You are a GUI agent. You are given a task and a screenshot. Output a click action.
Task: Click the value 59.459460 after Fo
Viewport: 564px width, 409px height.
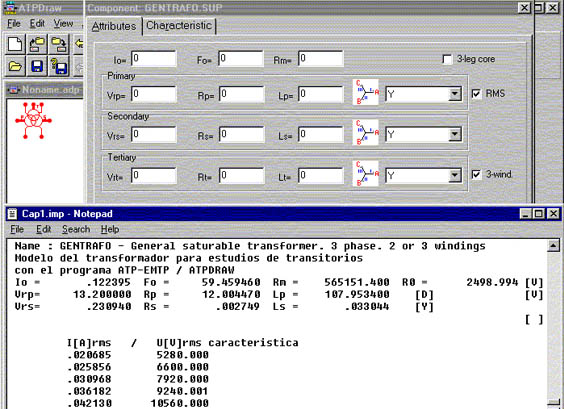231,282
